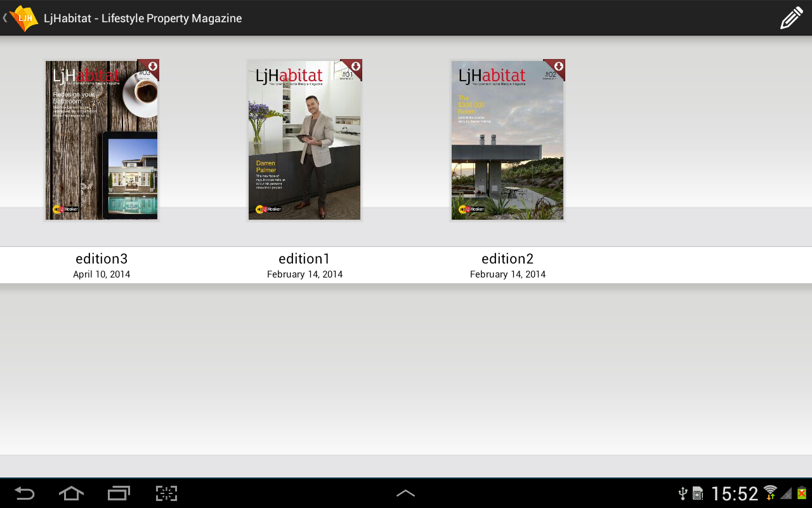This screenshot has width=812, height=508.
Task: Click the LjHabitat - Lifestyle Property Magazine title
Action: pyautogui.click(x=143, y=18)
